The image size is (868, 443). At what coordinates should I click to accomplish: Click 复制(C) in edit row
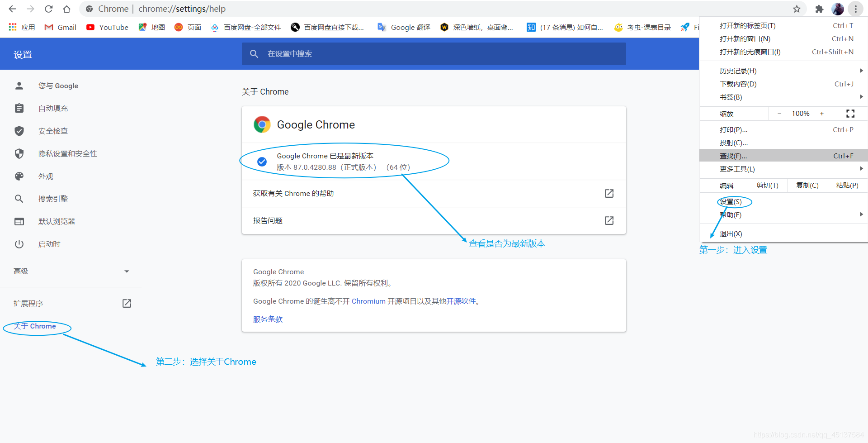[807, 186]
